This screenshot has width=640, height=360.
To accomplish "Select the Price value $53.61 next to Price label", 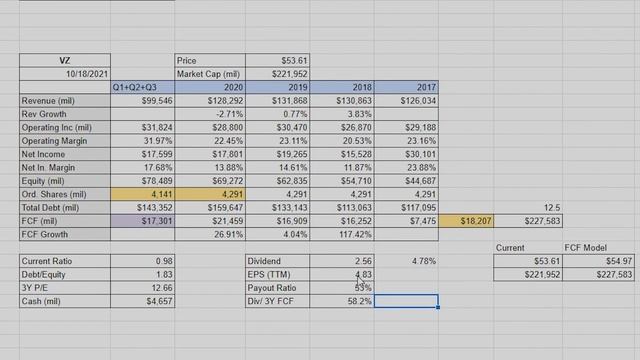I will click(278, 60).
